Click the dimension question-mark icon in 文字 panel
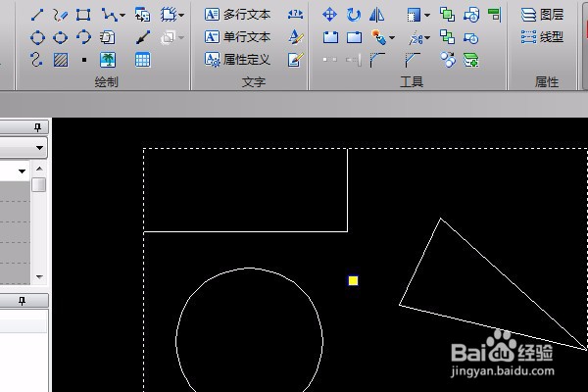 click(296, 15)
